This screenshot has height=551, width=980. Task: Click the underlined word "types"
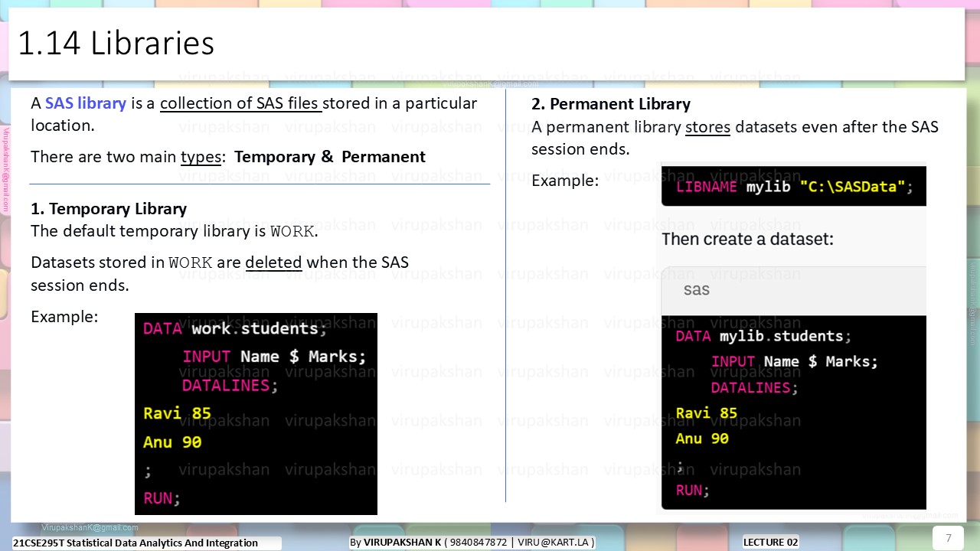(x=201, y=157)
